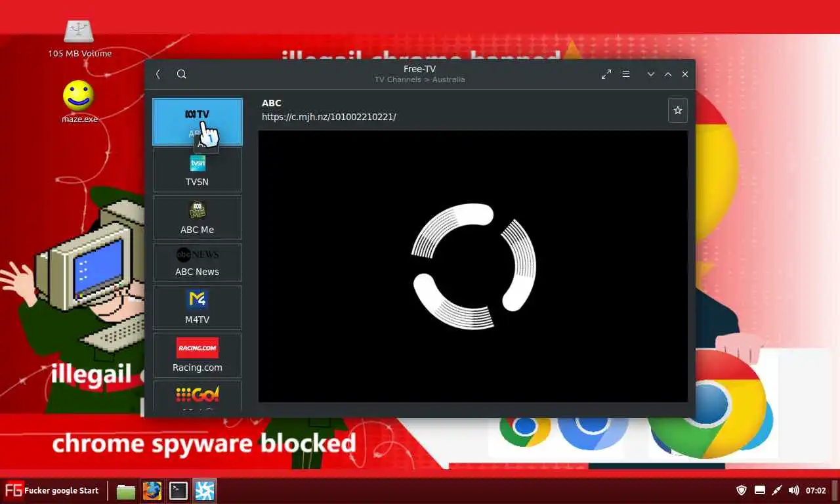Image resolution: width=840 pixels, height=504 pixels.
Task: Minimize the Free-TV window down arrow
Action: click(651, 74)
